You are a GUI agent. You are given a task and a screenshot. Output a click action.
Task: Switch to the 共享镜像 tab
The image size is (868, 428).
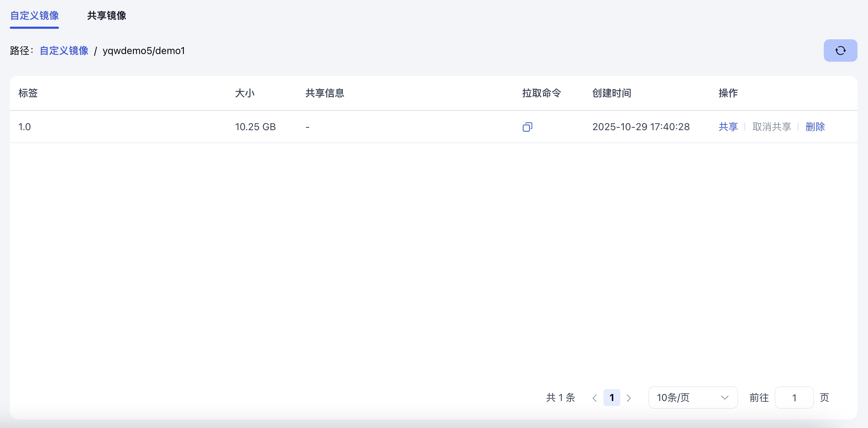click(x=107, y=15)
